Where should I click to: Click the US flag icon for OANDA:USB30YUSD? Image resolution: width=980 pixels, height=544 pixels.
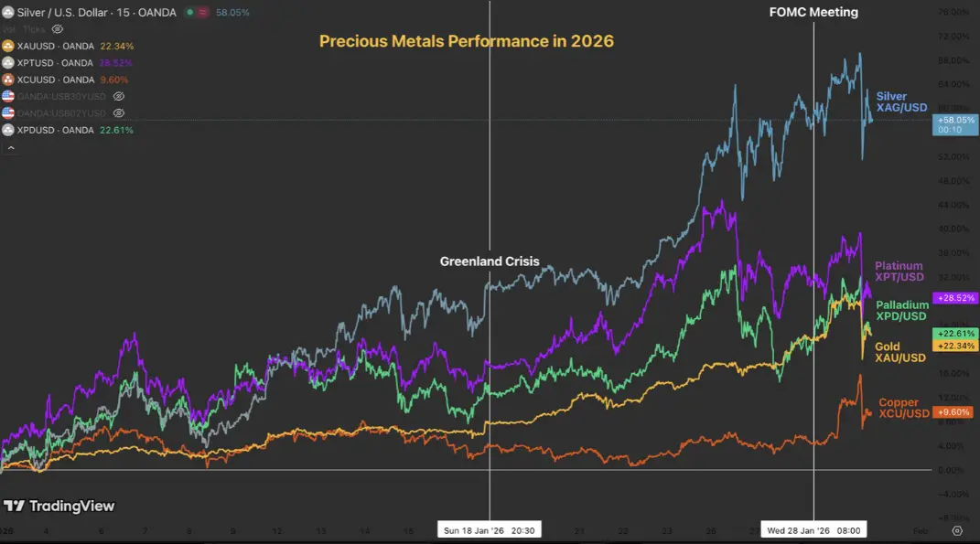click(8, 96)
